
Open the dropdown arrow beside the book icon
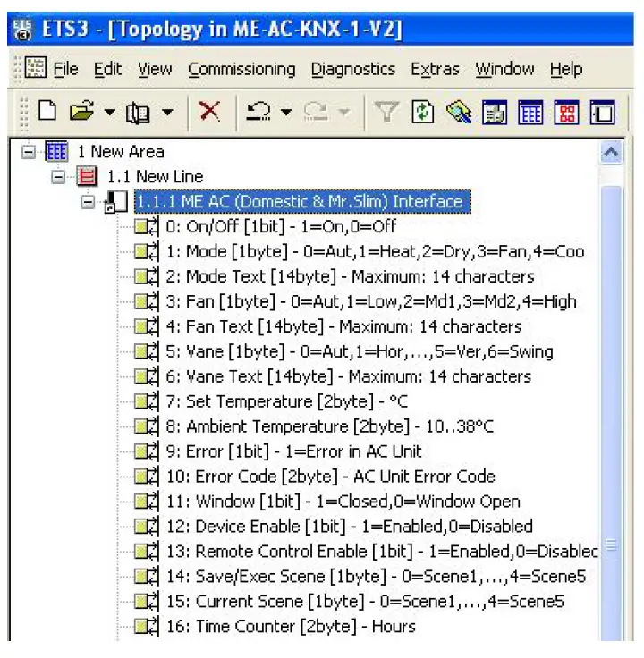pyautogui.click(x=167, y=112)
